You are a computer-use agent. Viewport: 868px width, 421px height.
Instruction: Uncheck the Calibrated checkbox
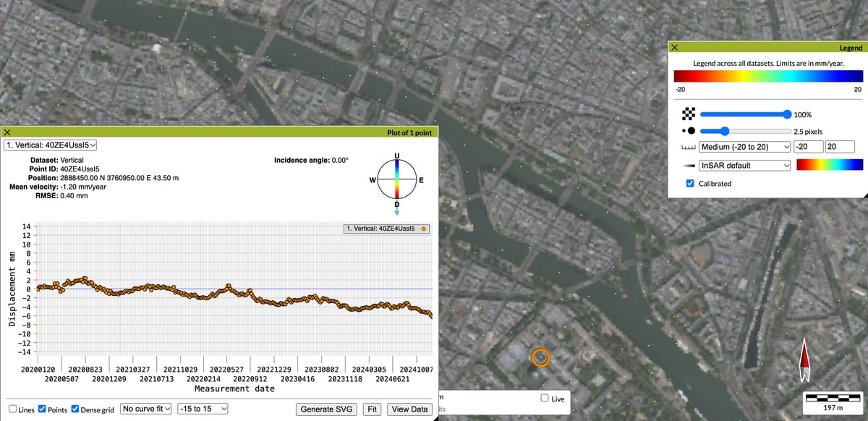pos(690,183)
